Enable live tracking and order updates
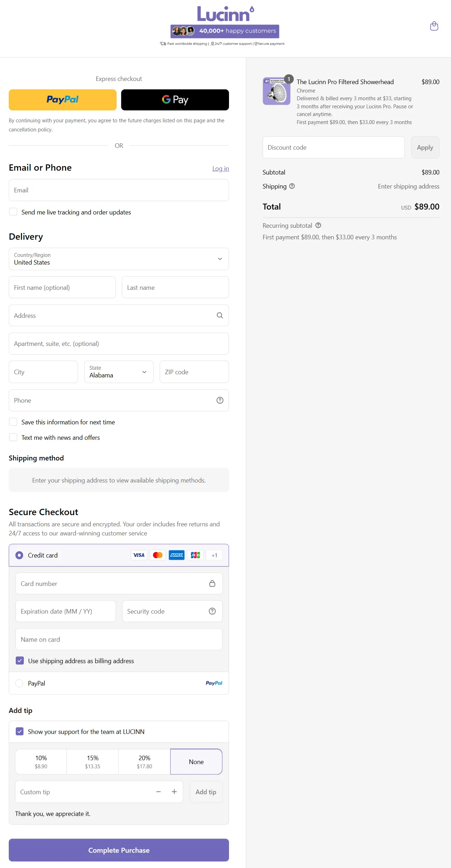451x868 pixels. tap(13, 212)
